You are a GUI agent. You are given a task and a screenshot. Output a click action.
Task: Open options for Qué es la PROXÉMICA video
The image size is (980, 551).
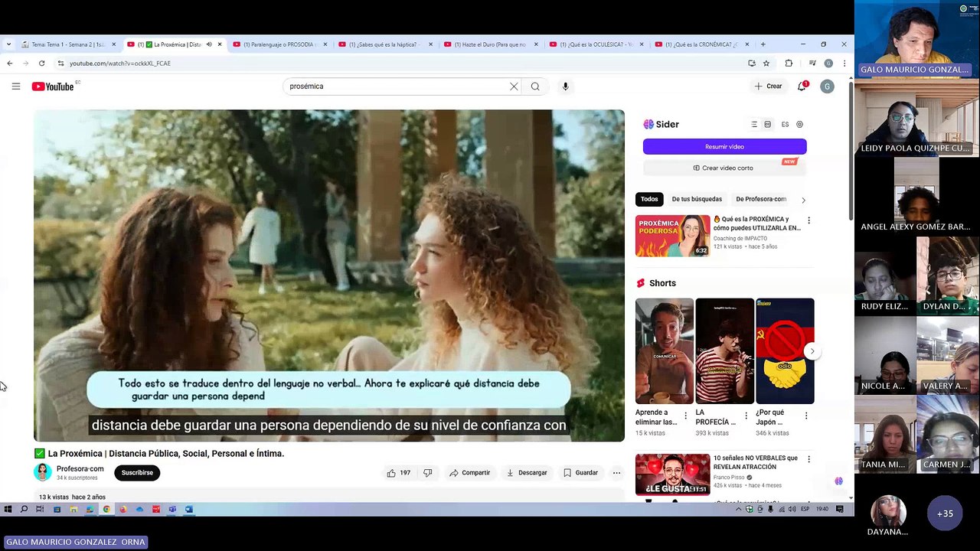point(808,220)
